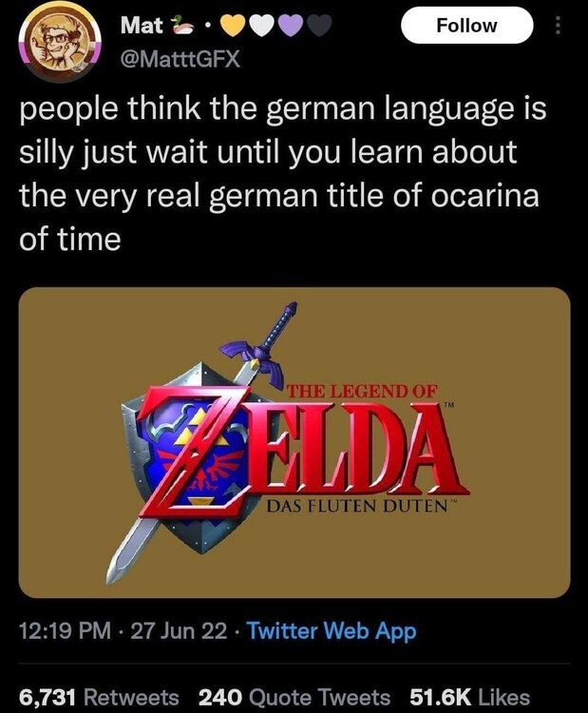The height and width of the screenshot is (713, 588).
Task: Click the Twitter Web App source link
Action: [x=332, y=630]
